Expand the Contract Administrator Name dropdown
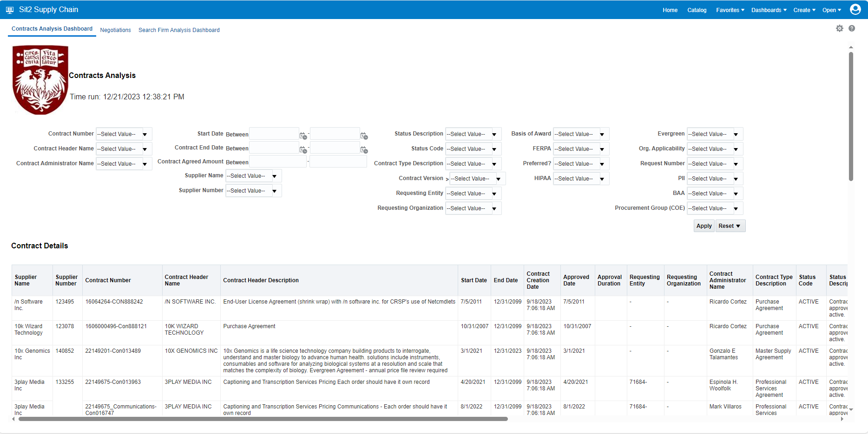Image resolution: width=868 pixels, height=434 pixels. pos(145,164)
